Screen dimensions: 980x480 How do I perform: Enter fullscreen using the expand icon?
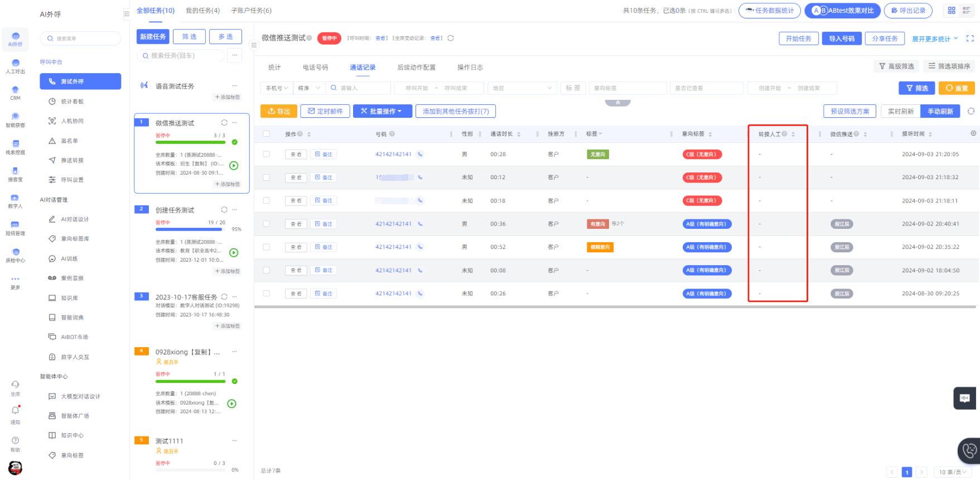tap(970, 39)
